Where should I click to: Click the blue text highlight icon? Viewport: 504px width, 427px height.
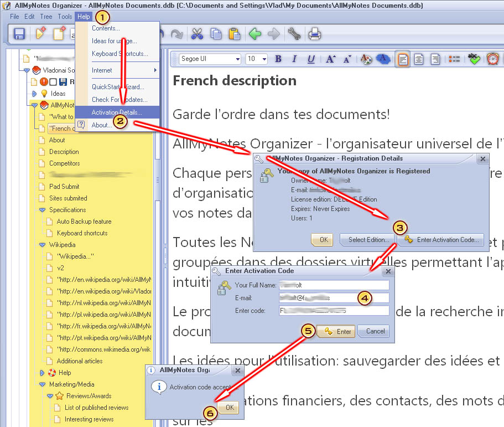[383, 59]
